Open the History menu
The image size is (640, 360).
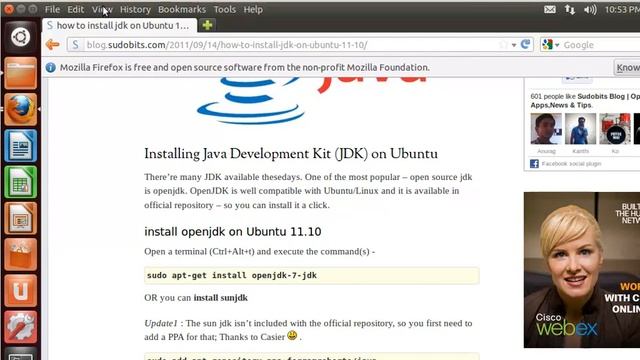[x=135, y=9]
